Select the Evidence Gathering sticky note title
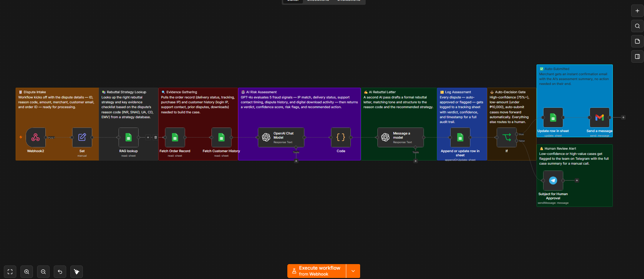 click(182, 92)
